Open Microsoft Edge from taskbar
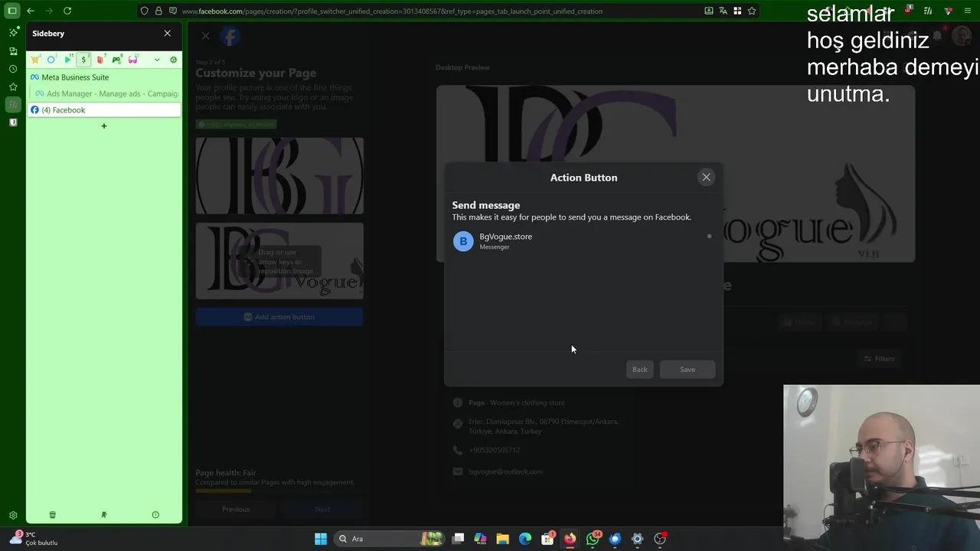 click(x=525, y=539)
